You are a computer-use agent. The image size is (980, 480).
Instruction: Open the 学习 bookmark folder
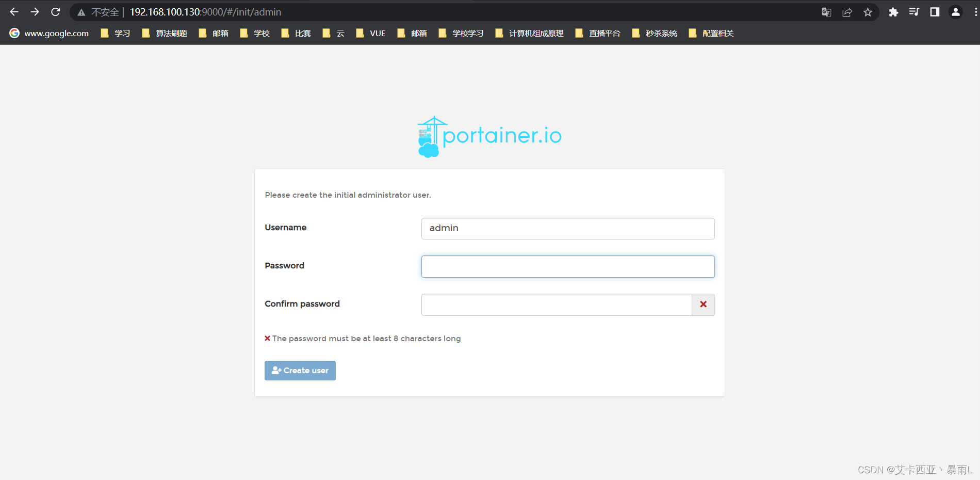[116, 33]
